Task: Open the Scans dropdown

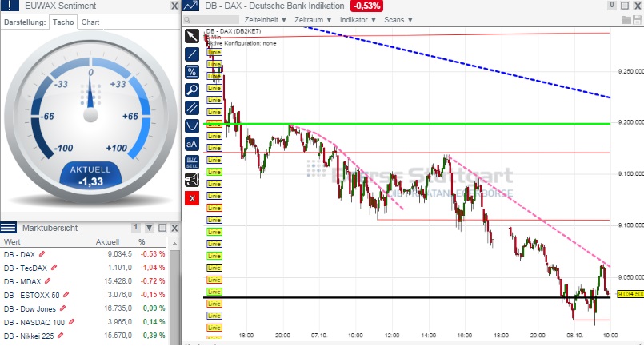Action: click(398, 20)
